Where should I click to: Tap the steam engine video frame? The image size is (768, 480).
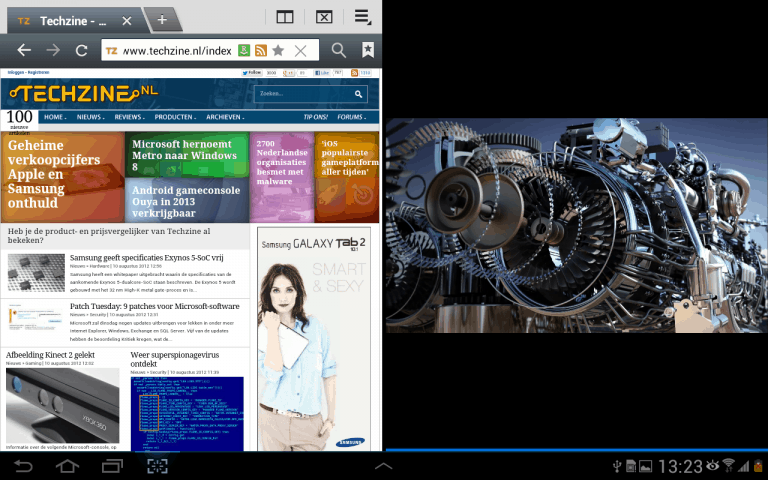(576, 225)
